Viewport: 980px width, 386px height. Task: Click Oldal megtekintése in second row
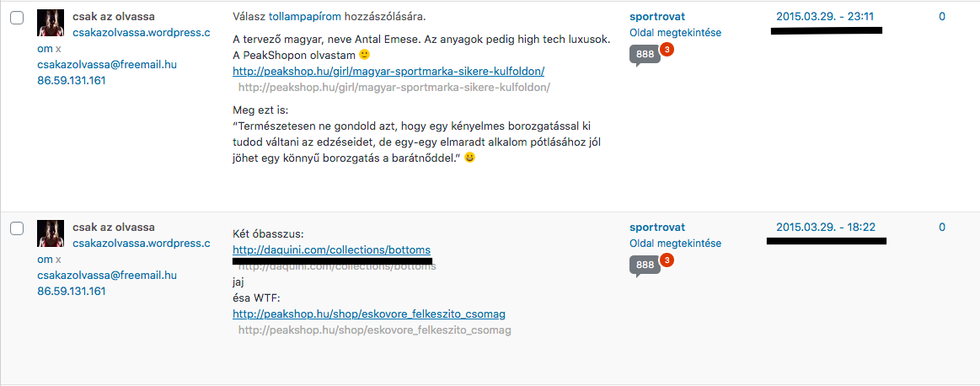[x=676, y=243]
